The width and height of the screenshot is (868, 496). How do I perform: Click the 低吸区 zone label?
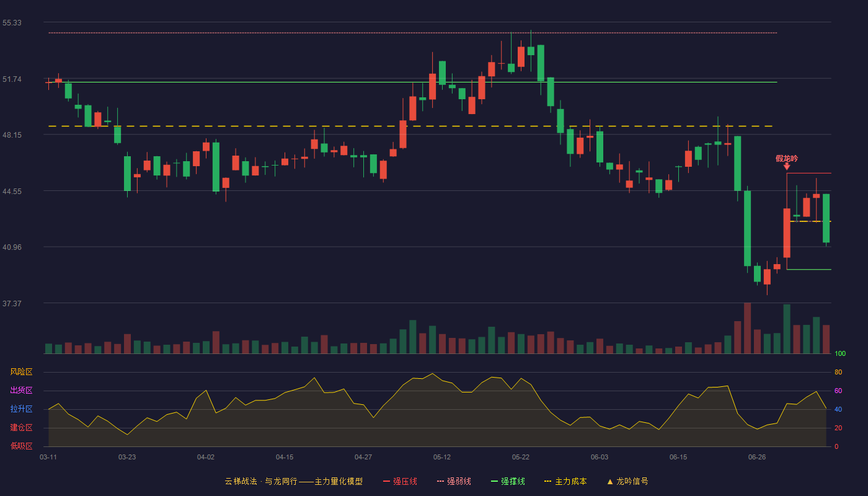[x=21, y=446]
